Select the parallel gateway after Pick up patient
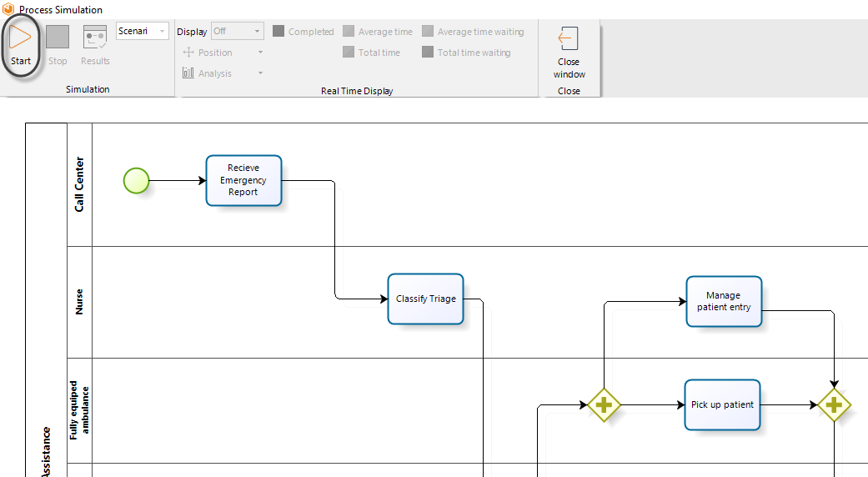 click(835, 405)
